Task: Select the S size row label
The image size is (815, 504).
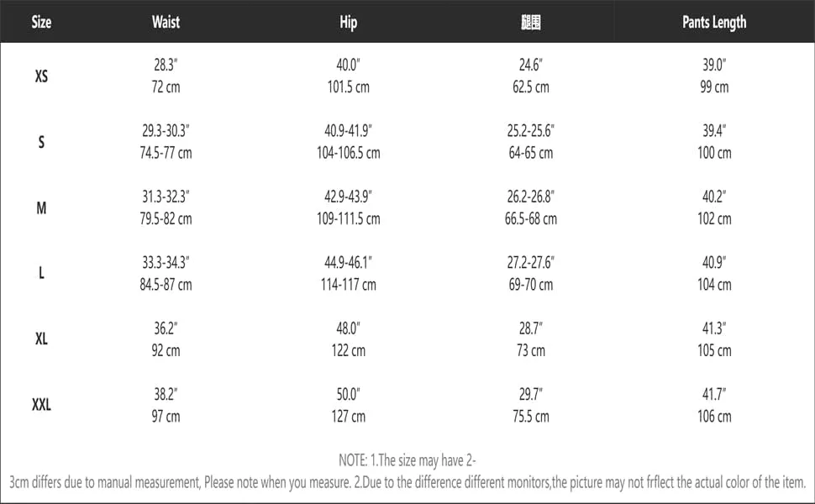Action: coord(41,142)
